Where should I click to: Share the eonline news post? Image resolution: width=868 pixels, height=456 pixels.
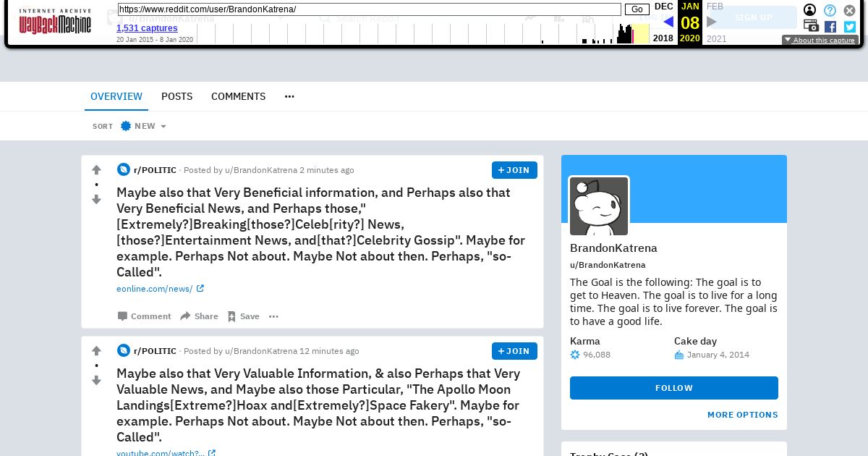tap(199, 316)
